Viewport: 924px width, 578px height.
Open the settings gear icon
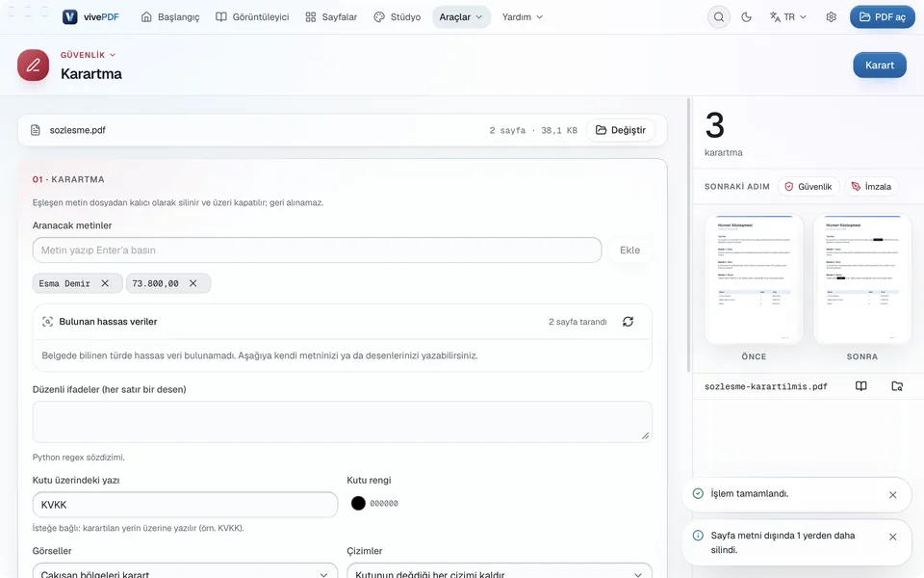click(831, 17)
